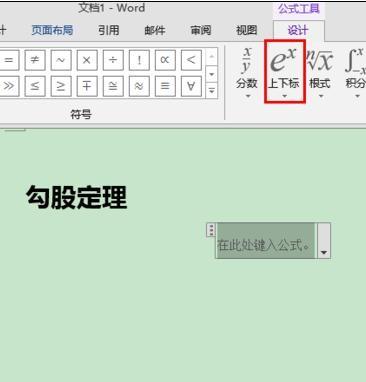This screenshot has width=366, height=382.
Task: Switch to the 视图 tab
Action: coord(247,31)
